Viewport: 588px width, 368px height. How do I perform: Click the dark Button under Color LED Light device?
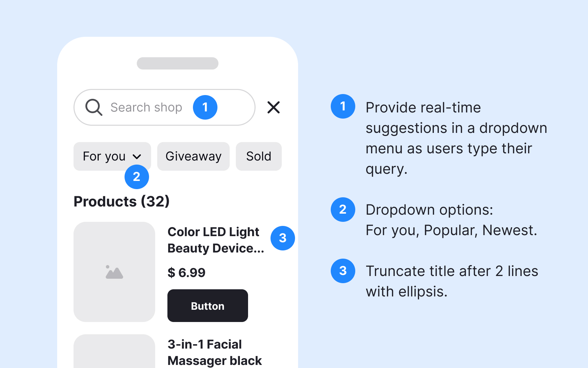point(207,306)
